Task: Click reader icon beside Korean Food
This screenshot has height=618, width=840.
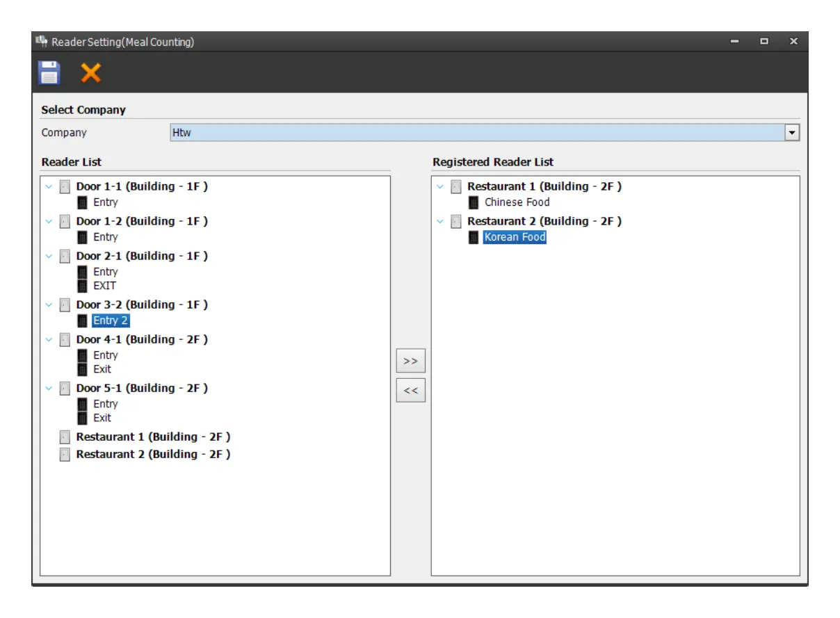Action: point(474,237)
